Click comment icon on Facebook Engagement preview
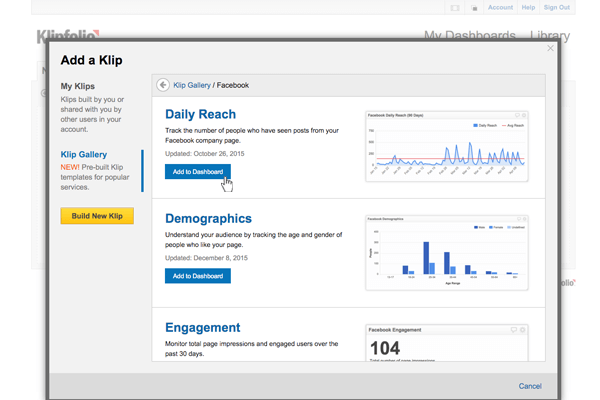This screenshot has width=600, height=400. [x=513, y=329]
